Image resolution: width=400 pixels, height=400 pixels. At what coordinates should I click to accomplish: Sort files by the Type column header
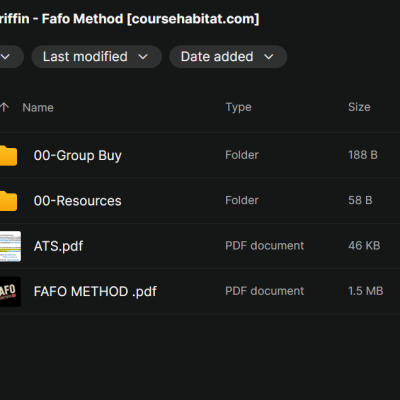(238, 107)
